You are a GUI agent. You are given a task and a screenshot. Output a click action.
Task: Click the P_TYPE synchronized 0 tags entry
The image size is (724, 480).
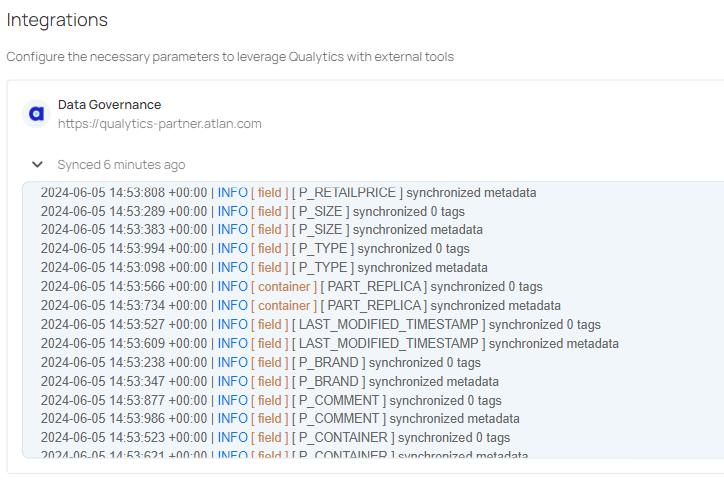point(254,249)
